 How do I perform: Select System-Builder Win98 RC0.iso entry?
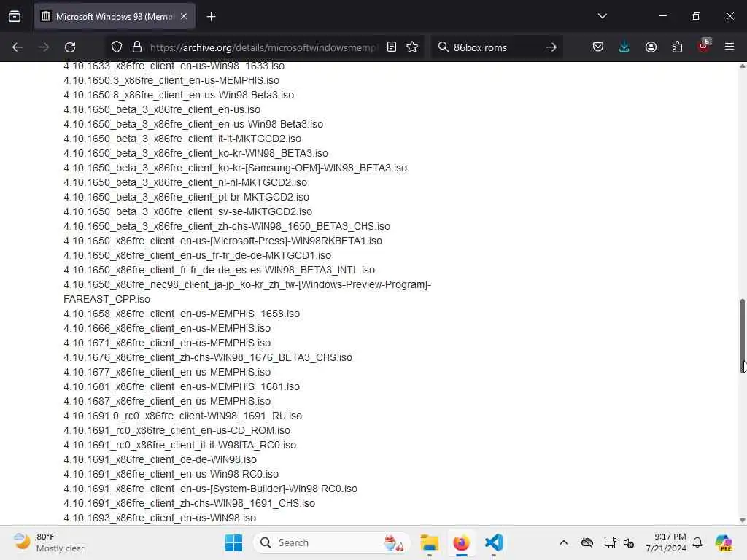click(x=211, y=489)
